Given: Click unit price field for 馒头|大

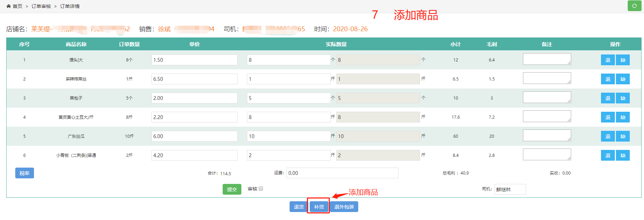Looking at the screenshot, I should click(x=194, y=60).
